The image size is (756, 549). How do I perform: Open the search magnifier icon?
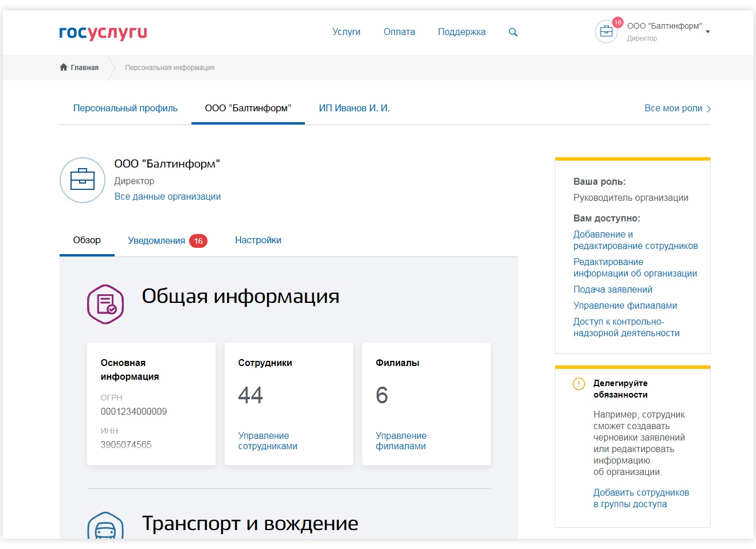(x=513, y=32)
